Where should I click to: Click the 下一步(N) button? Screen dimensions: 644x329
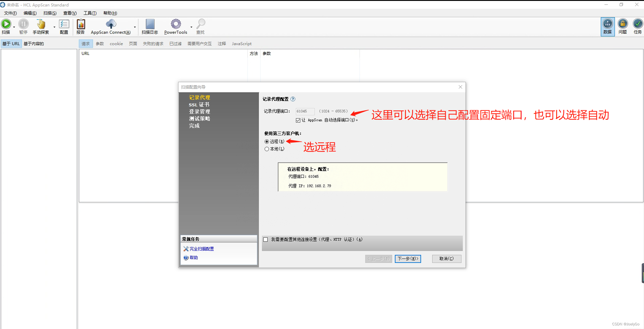point(408,258)
